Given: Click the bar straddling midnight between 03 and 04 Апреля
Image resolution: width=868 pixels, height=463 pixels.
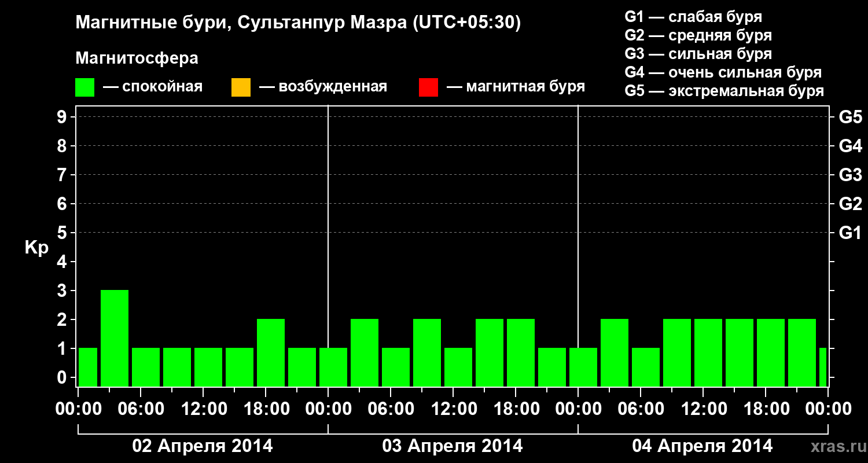Looking at the screenshot, I should pos(583,367).
